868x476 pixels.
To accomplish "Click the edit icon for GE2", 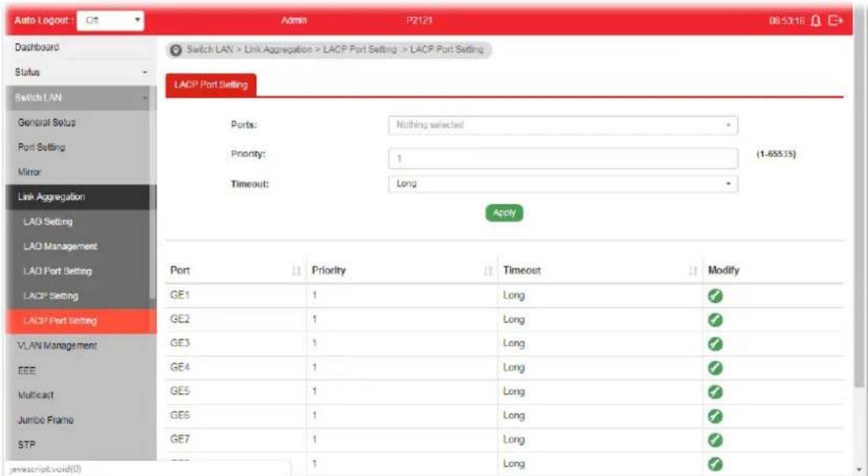I will click(715, 320).
